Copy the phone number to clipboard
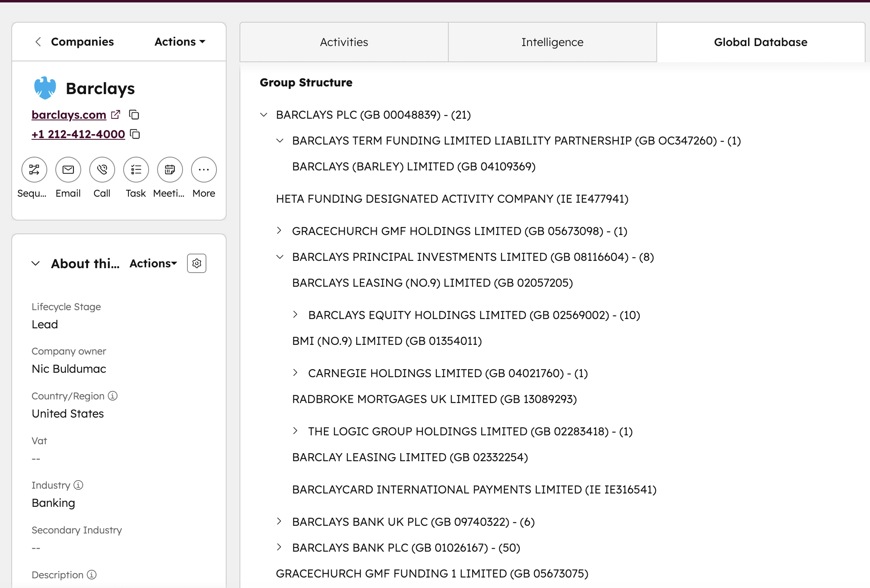The height and width of the screenshot is (588, 870). coord(135,134)
